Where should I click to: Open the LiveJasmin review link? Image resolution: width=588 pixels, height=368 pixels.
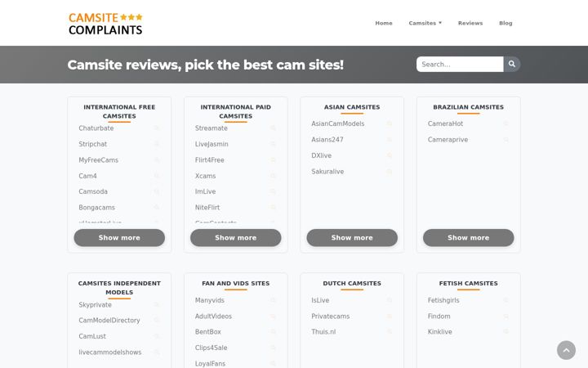pyautogui.click(x=212, y=144)
